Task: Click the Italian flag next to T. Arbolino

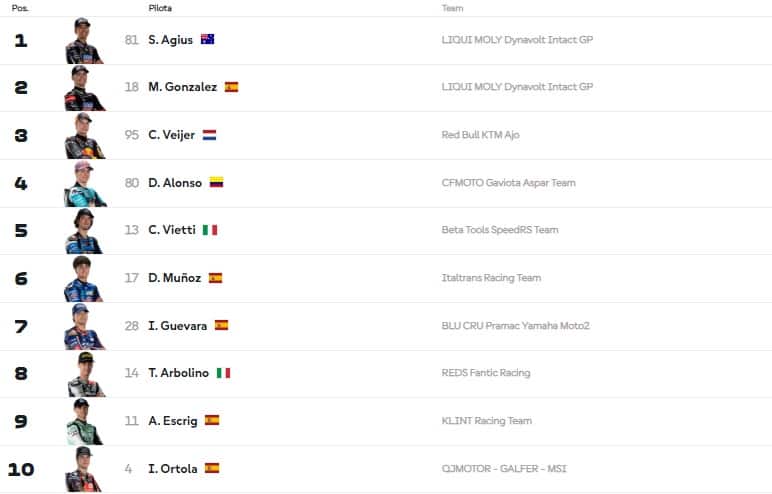Action: (x=223, y=373)
